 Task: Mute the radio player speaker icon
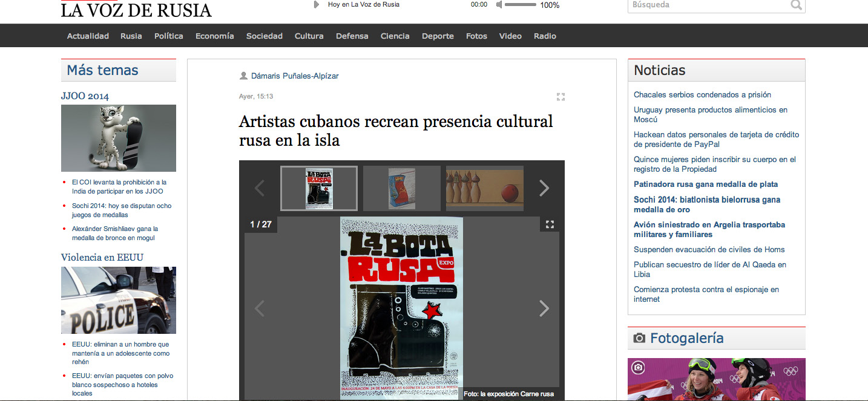[499, 5]
